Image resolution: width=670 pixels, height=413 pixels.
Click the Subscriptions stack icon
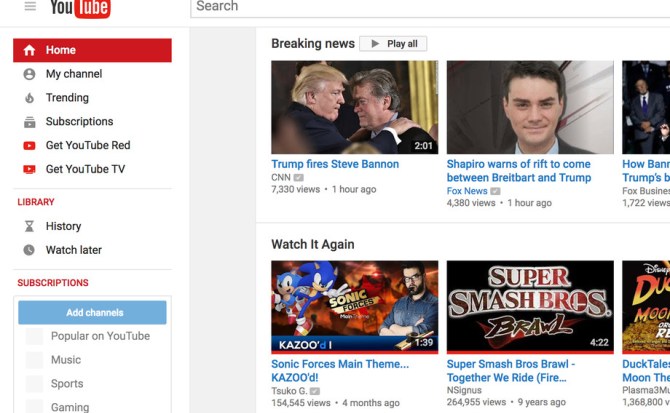tap(29, 122)
